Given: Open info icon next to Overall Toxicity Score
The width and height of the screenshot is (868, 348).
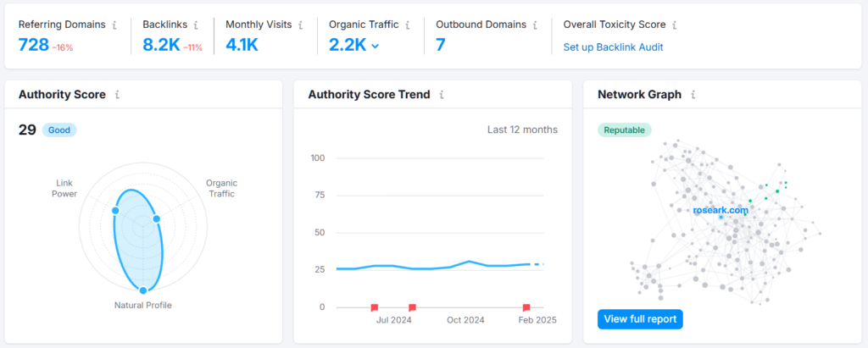Looking at the screenshot, I should (x=674, y=25).
